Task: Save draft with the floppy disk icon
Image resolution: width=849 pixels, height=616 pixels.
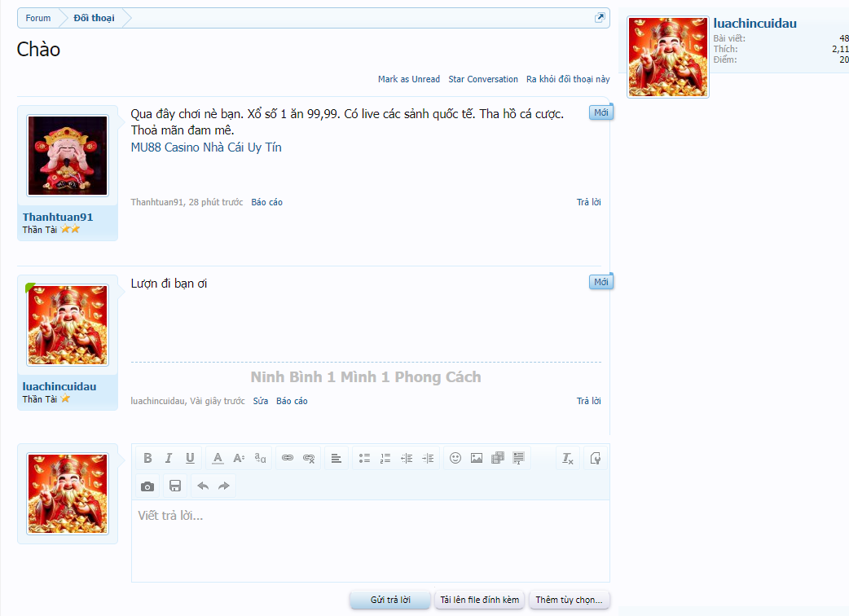Action: tap(175, 486)
